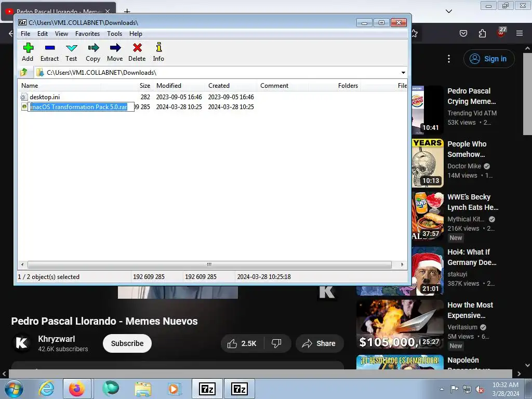Viewport: 532px width, 399px height.
Task: Open People Who Somehow video thumbnail
Action: 428,163
